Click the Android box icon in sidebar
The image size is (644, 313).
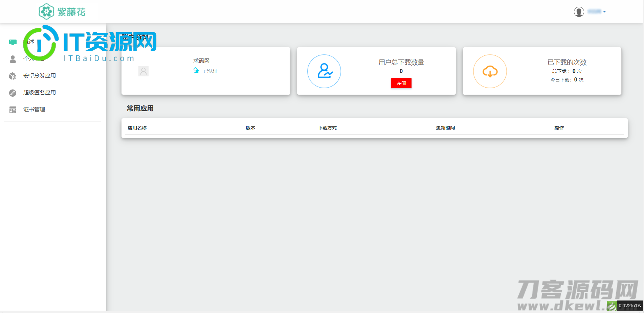point(13,76)
